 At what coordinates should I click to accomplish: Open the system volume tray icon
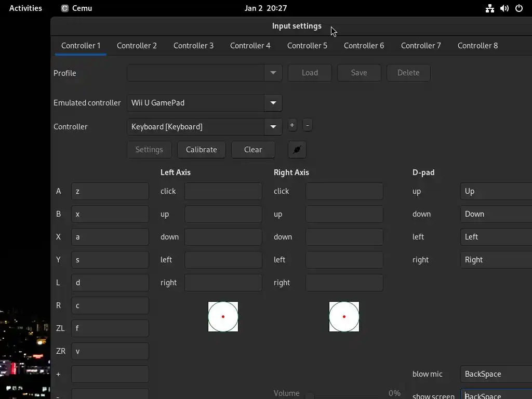(x=504, y=8)
